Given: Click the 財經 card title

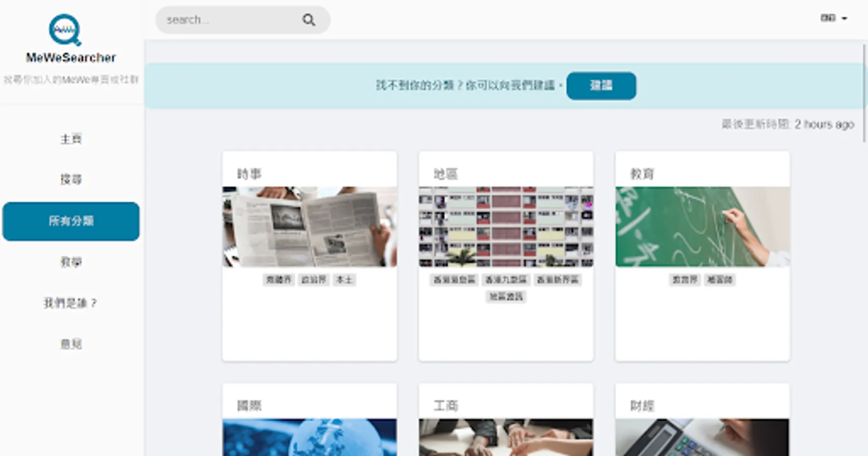Looking at the screenshot, I should pos(642,406).
